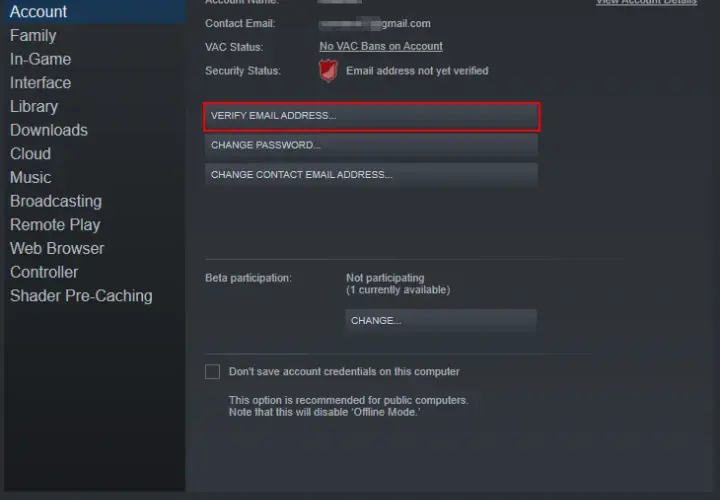This screenshot has width=720, height=500.
Task: Go to Interface settings
Action: [x=40, y=83]
